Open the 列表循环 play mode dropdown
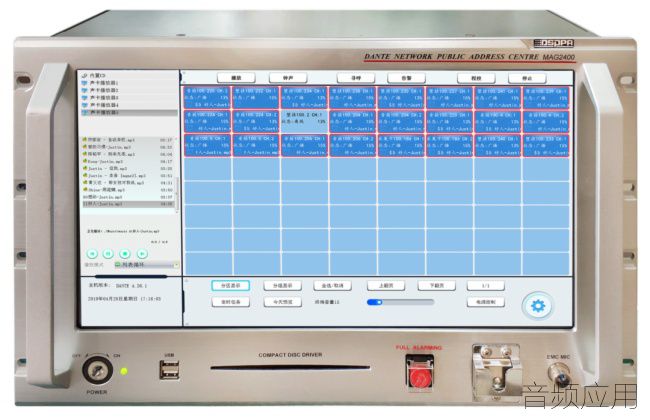Image resolution: width=650 pixels, height=420 pixels. click(147, 265)
